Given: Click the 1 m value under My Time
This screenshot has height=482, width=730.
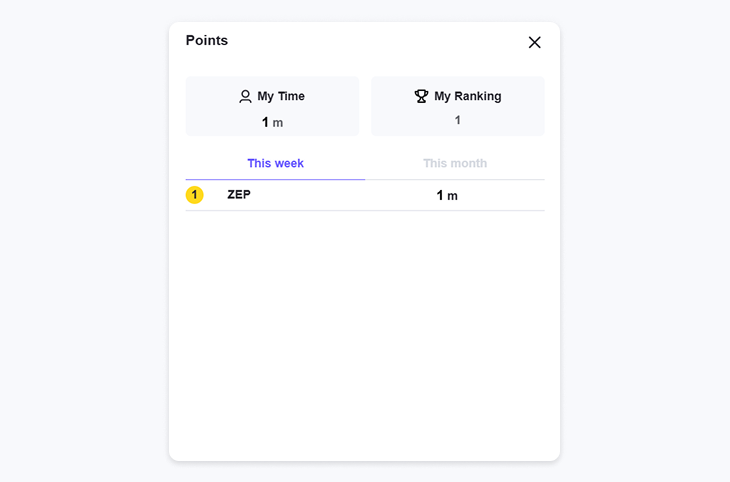Looking at the screenshot, I should pos(272,122).
